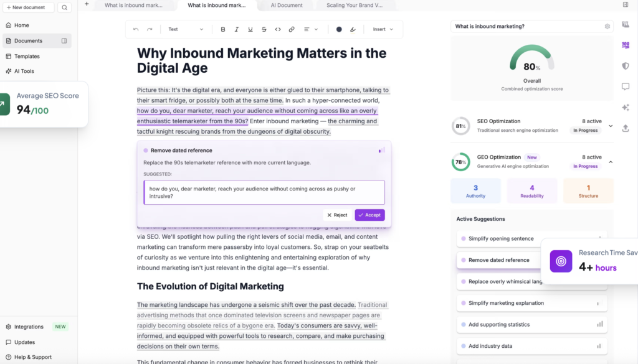Image resolution: width=638 pixels, height=364 pixels.
Task: Insert a hyperlink with the link icon
Action: (292, 29)
